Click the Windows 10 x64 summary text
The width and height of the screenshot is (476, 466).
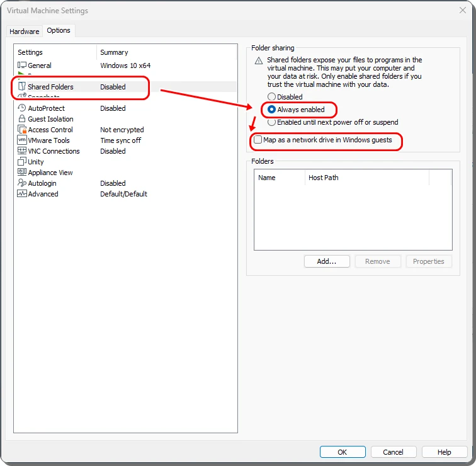(x=125, y=65)
